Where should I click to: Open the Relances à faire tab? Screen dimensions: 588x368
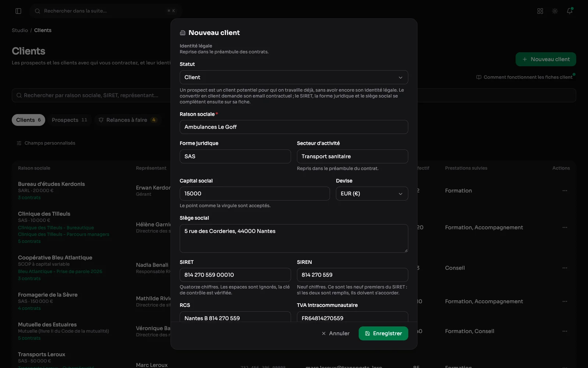[128, 120]
